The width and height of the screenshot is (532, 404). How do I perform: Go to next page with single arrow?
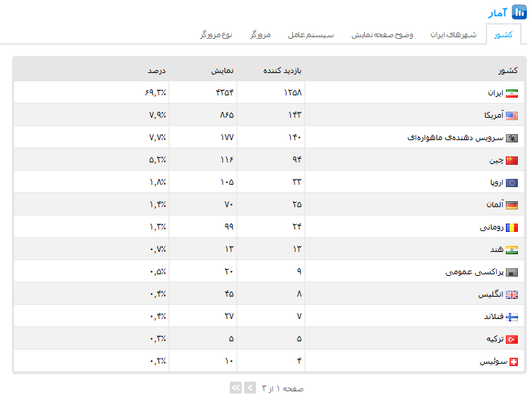pyautogui.click(x=250, y=388)
